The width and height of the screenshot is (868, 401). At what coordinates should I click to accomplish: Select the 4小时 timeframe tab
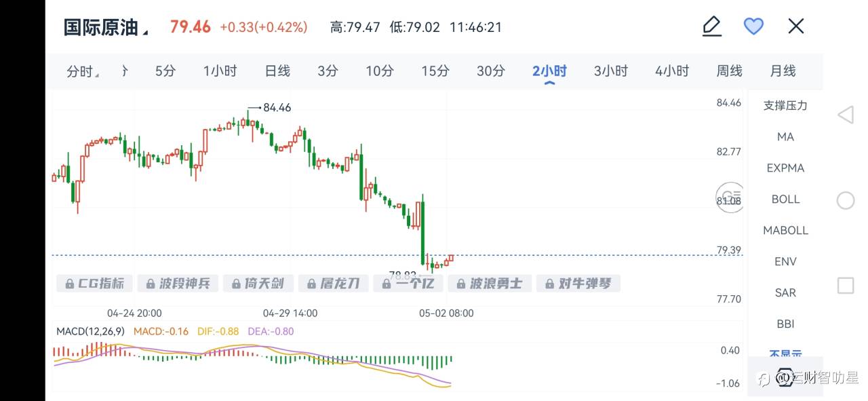point(672,71)
